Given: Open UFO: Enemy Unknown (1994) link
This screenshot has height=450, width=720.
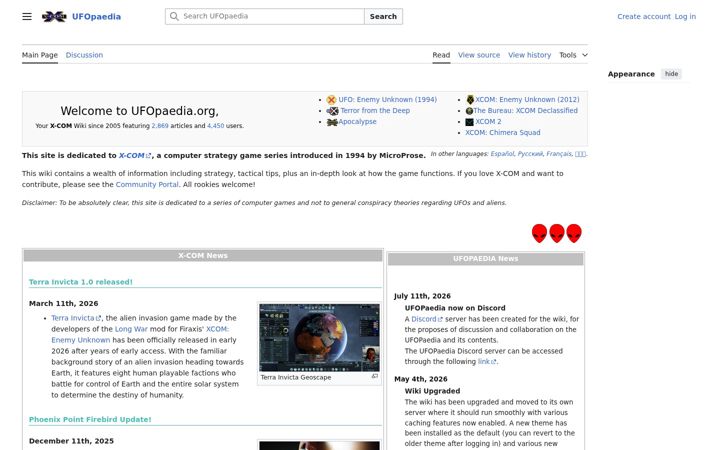Looking at the screenshot, I should tap(388, 100).
